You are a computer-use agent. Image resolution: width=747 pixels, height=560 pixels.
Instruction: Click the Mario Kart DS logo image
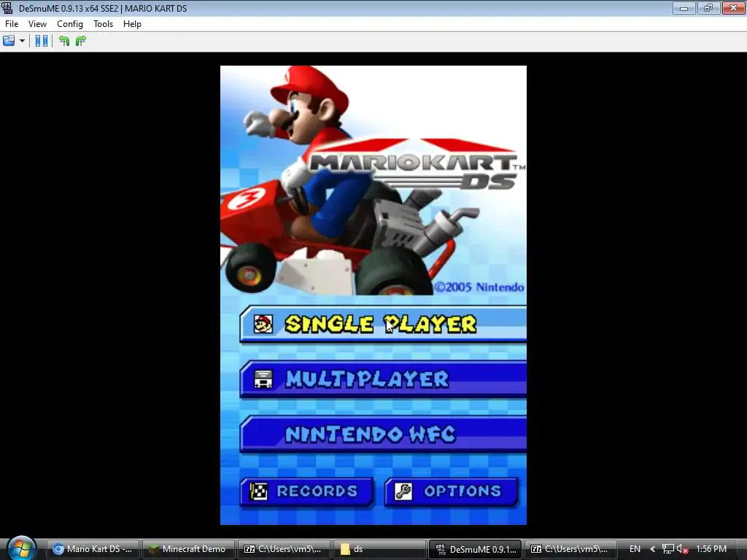[417, 166]
